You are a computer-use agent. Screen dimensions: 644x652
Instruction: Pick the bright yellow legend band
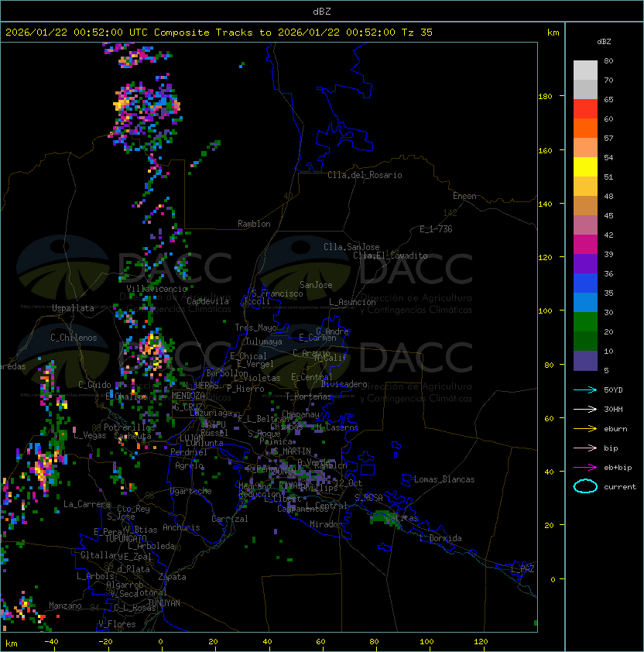click(x=585, y=167)
